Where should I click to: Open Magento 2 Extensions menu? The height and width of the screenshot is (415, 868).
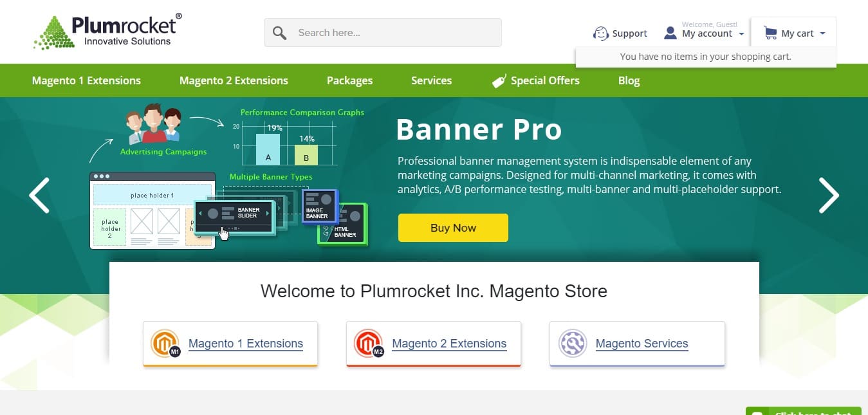pos(234,80)
